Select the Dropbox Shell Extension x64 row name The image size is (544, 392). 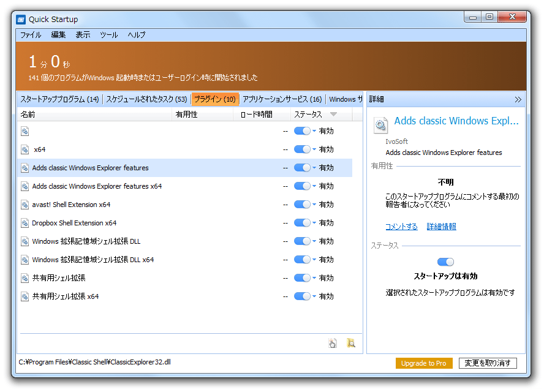(x=74, y=223)
